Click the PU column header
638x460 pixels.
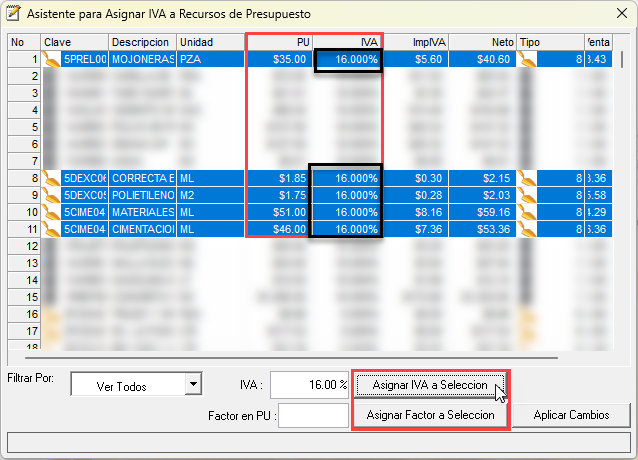pyautogui.click(x=280, y=42)
